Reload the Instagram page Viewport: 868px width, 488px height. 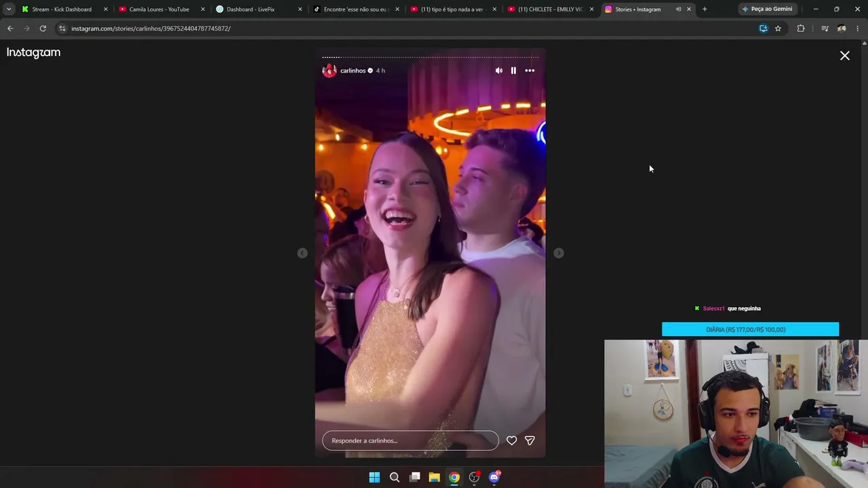coord(43,28)
